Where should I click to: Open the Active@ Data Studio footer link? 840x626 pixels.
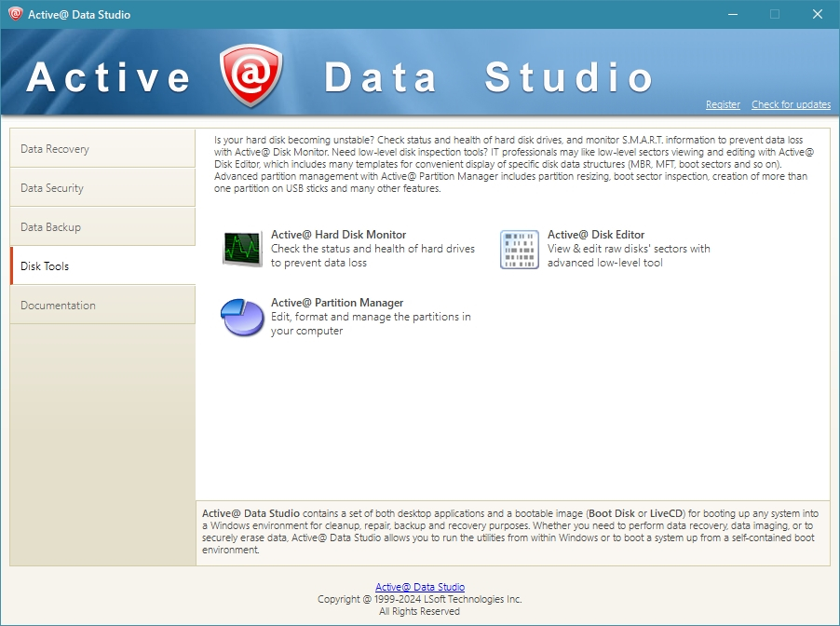(x=419, y=587)
